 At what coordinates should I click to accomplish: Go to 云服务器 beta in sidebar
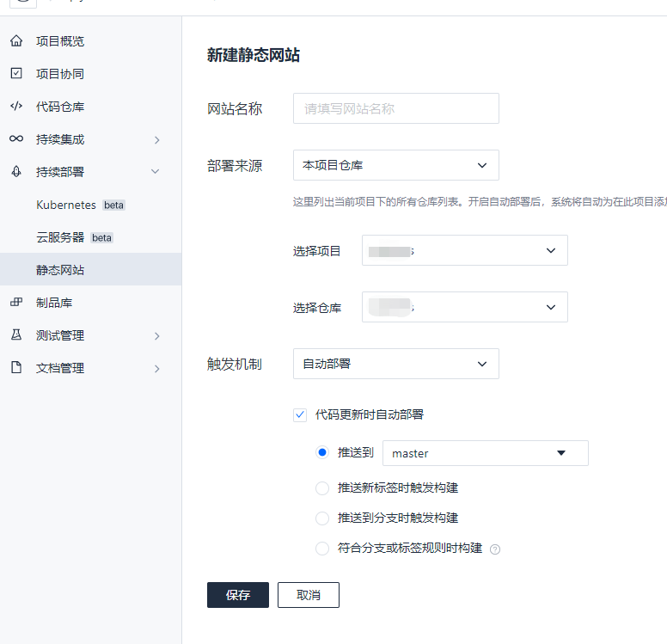tap(74, 237)
